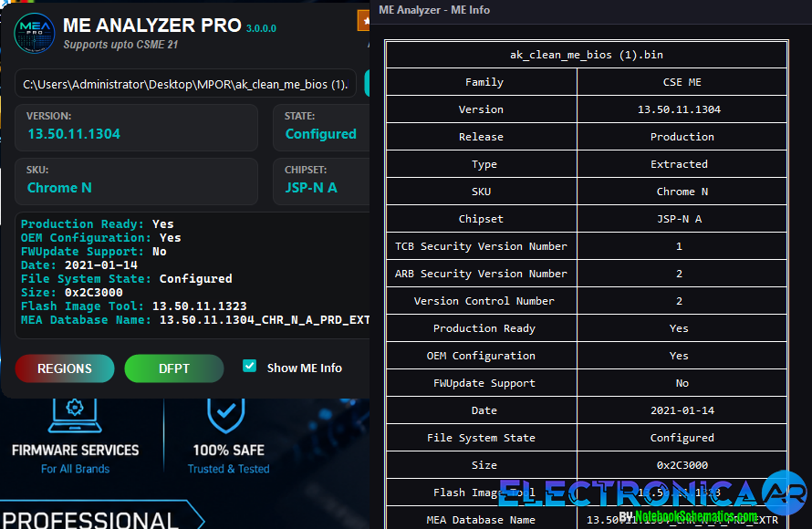Click the Trusted & Tested text

click(x=228, y=469)
